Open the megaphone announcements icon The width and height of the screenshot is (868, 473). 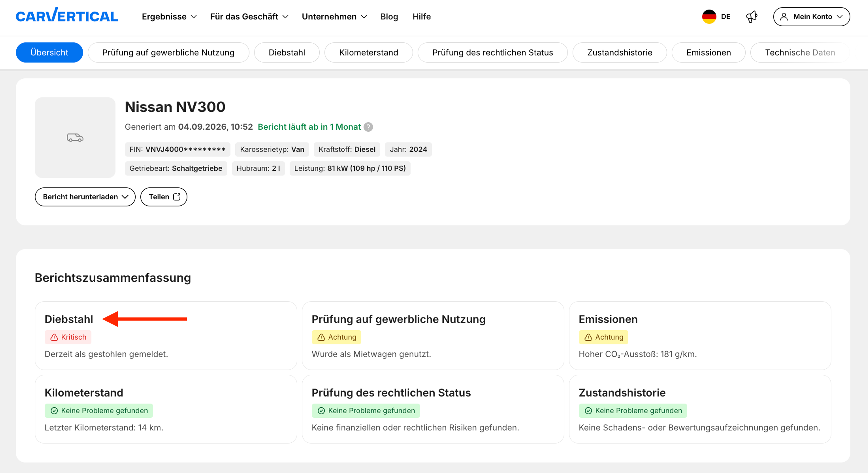pyautogui.click(x=752, y=17)
